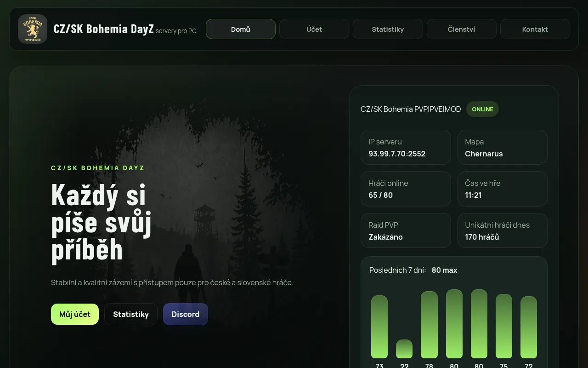Select the server IP 93.99.7.70:2552
The image size is (588, 368).
tap(397, 154)
